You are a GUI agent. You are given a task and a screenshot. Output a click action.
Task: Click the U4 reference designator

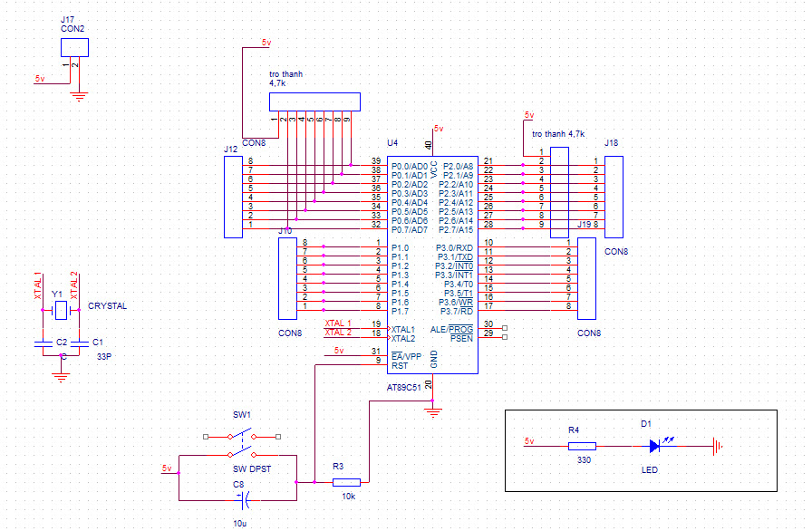392,143
